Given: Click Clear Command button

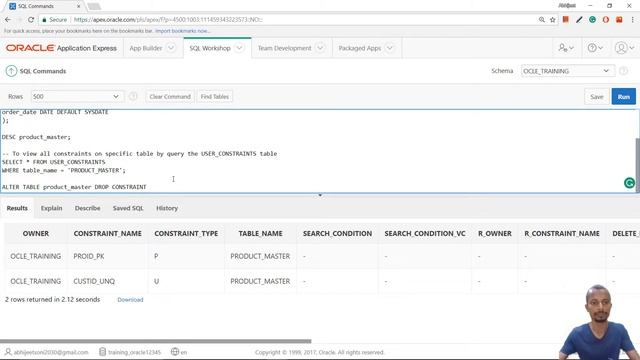Looking at the screenshot, I should 170,97.
